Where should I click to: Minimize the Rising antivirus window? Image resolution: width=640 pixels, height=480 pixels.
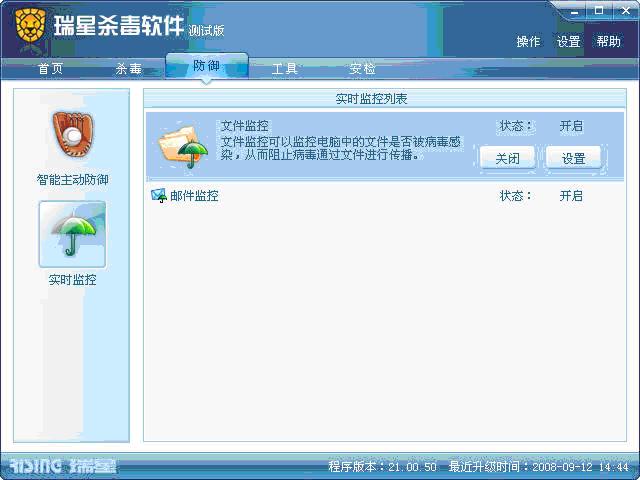click(x=575, y=12)
